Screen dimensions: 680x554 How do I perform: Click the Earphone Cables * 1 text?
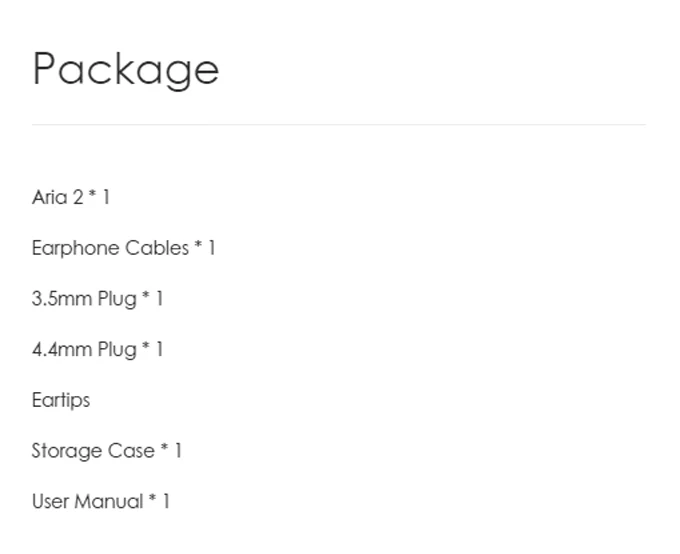[x=124, y=248]
